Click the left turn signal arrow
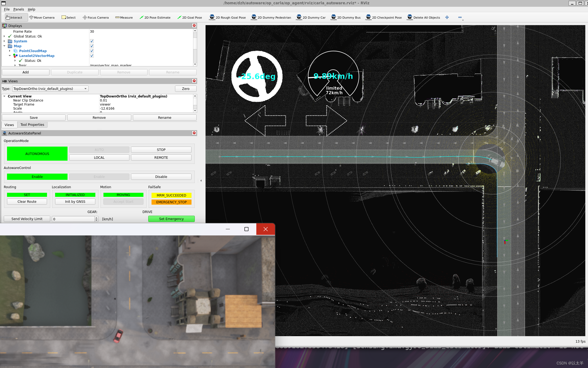Screen dimensions: 588x368 (265, 121)
